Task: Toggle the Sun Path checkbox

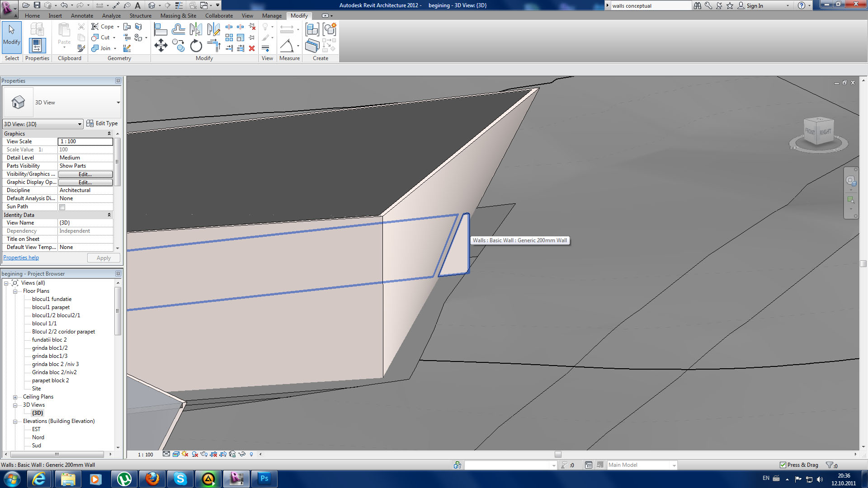Action: pyautogui.click(x=62, y=207)
